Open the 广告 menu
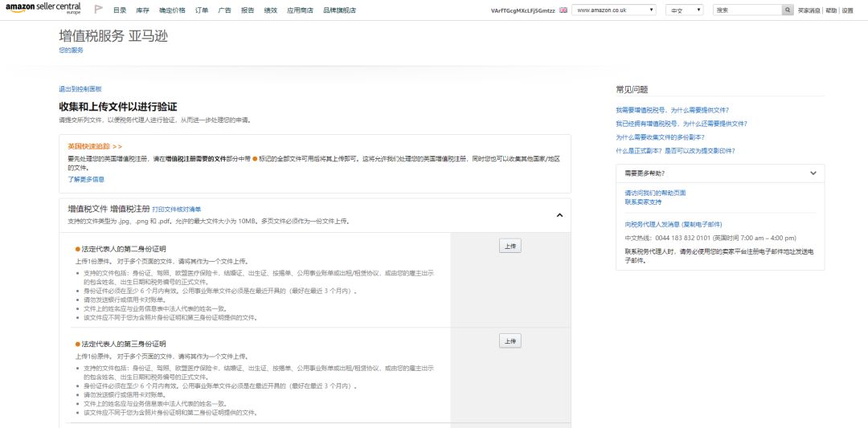Image resolution: width=868 pixels, height=428 pixels. point(225,10)
